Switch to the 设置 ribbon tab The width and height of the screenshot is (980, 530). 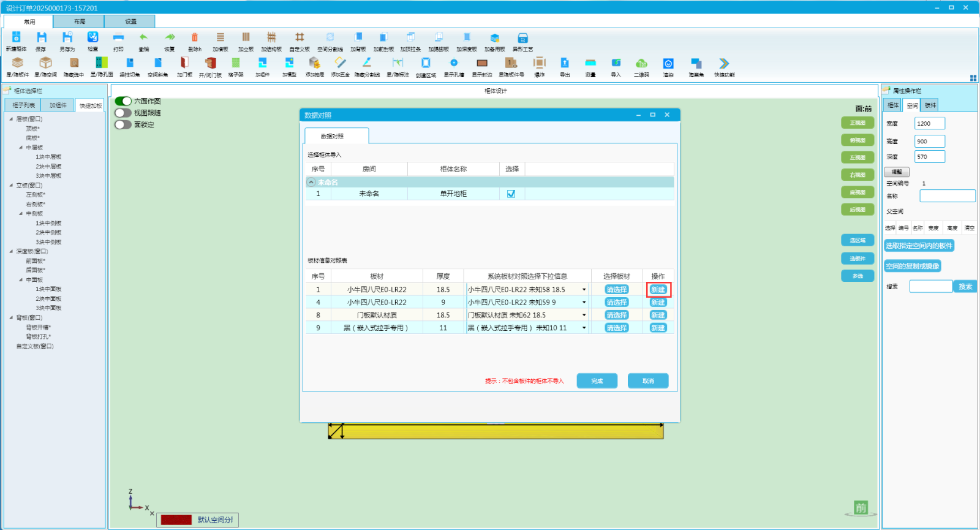click(130, 21)
